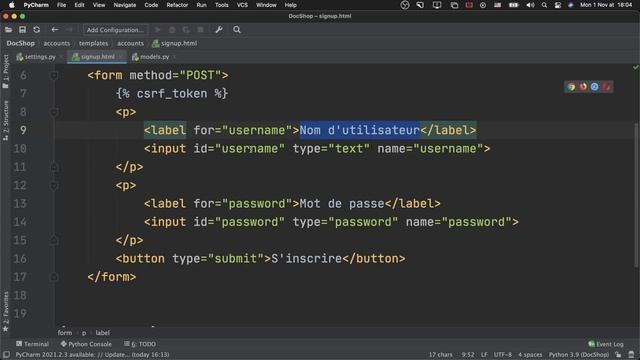The height and width of the screenshot is (360, 640).
Task: Click the label breadcrumb in editor footer
Action: (x=102, y=333)
